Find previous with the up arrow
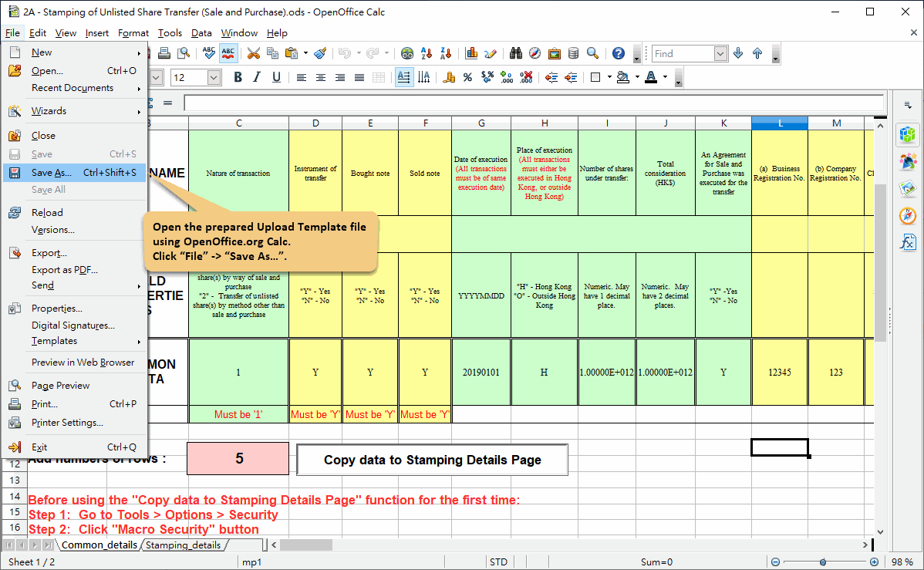 click(x=757, y=54)
